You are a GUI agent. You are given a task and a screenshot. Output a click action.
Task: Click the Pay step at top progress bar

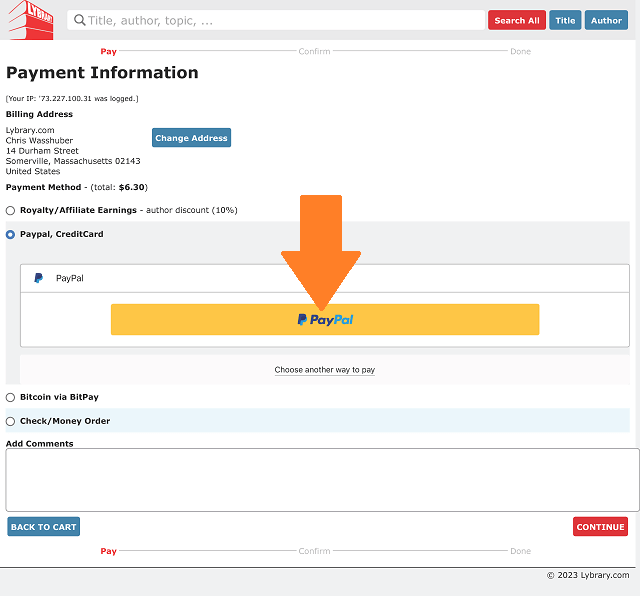(x=108, y=51)
